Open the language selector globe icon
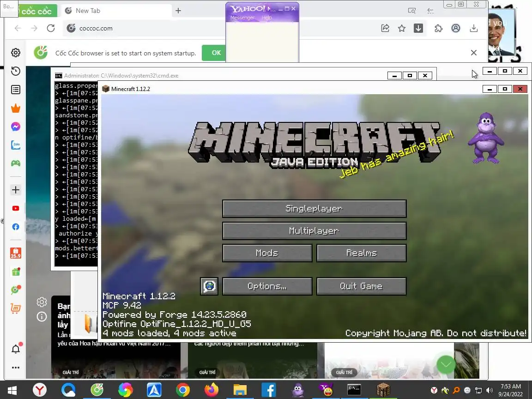This screenshot has height=399, width=532. [209, 286]
